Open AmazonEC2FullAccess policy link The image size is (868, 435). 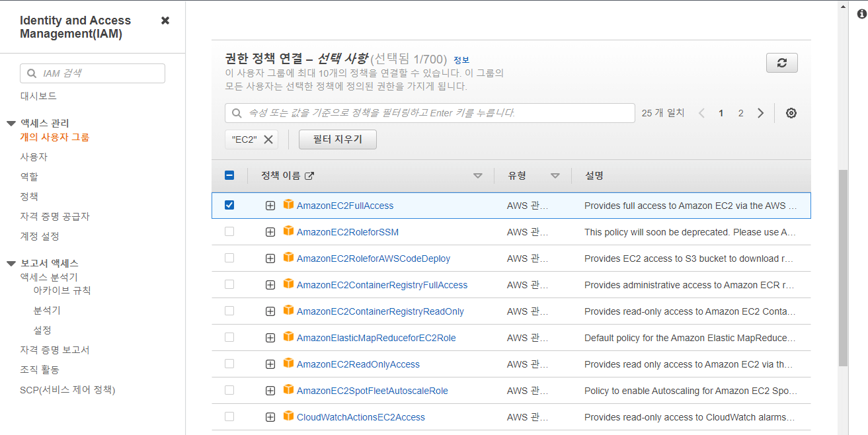345,206
